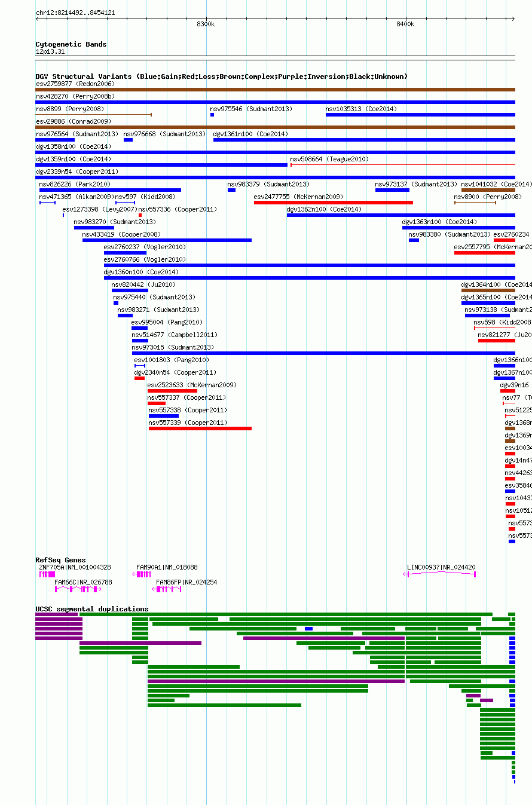Select nsv973015 (Sudmant2013) variant
532x805 pixels.
coord(323,353)
